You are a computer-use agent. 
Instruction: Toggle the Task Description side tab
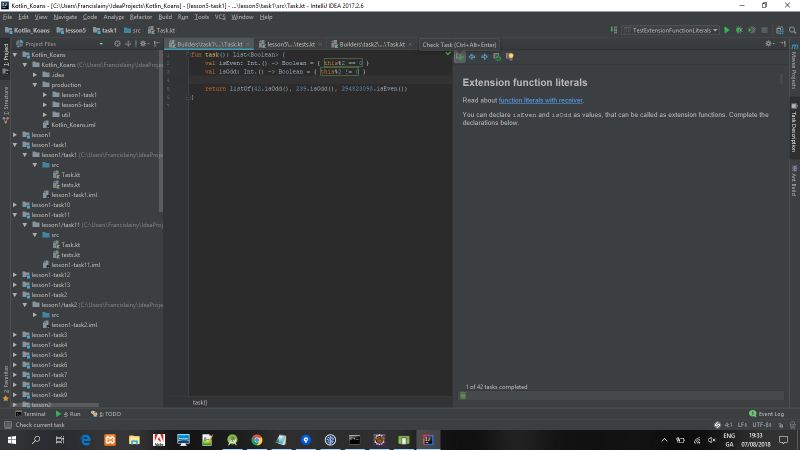click(x=794, y=128)
